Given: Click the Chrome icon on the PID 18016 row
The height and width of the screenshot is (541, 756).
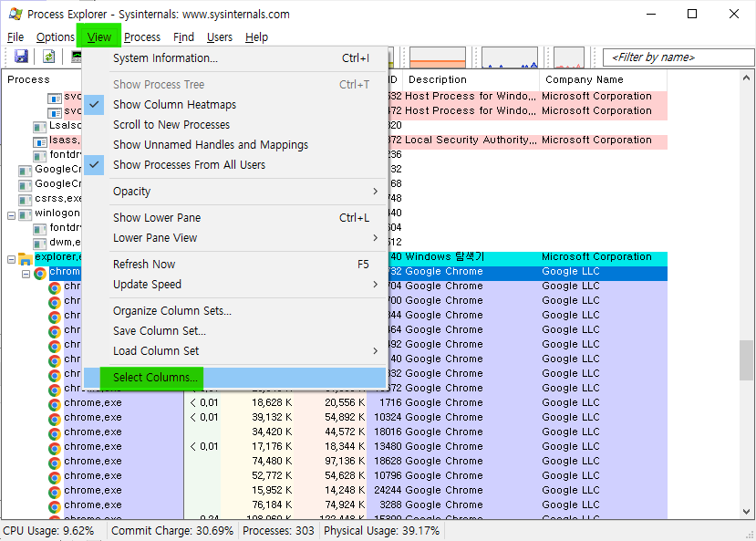Looking at the screenshot, I should pos(55,434).
